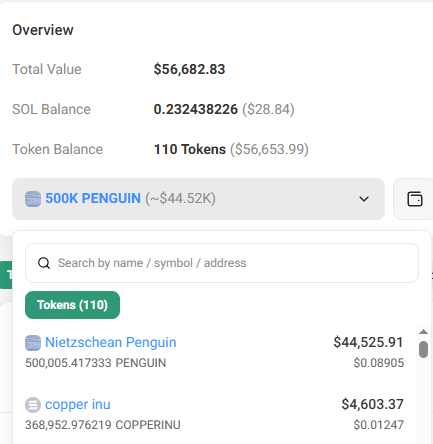
Task: Focus the token search input field
Action: pos(222,263)
